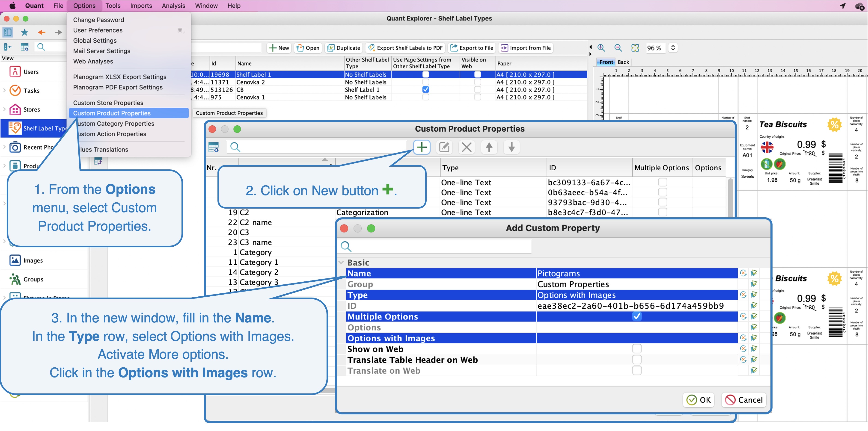Collapse preview panel with left triangle arrow
This screenshot has width=868, height=431.
tap(590, 47)
